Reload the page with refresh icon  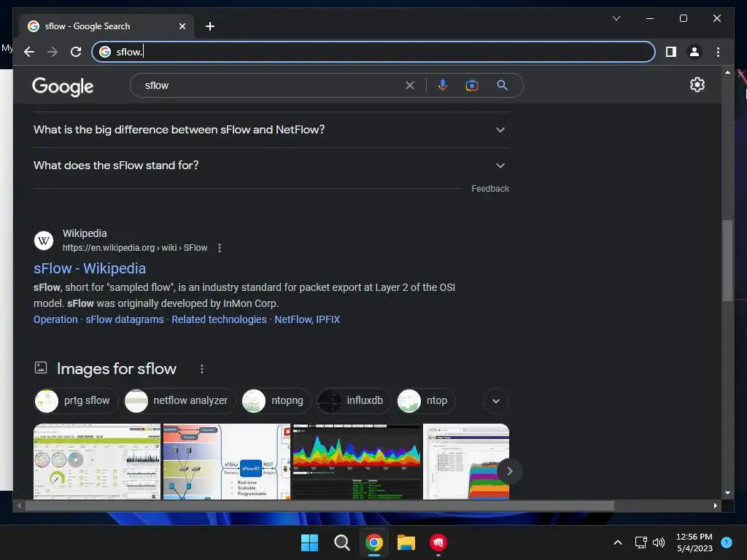pos(76,52)
